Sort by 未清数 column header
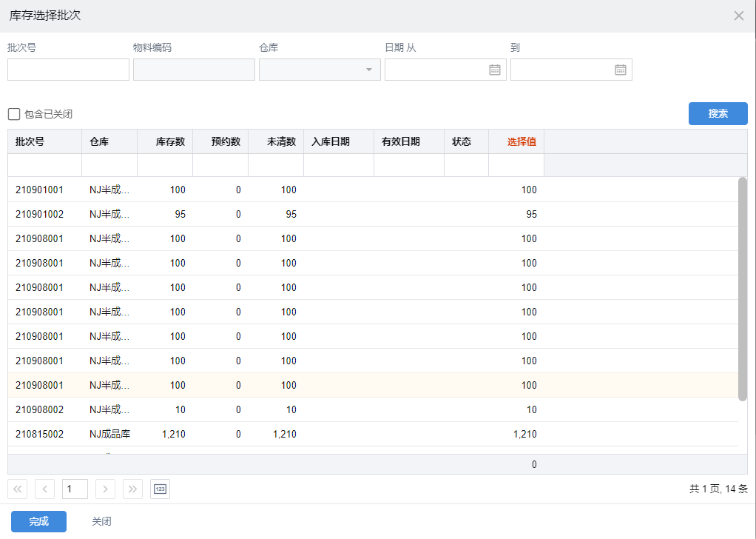 coord(276,142)
